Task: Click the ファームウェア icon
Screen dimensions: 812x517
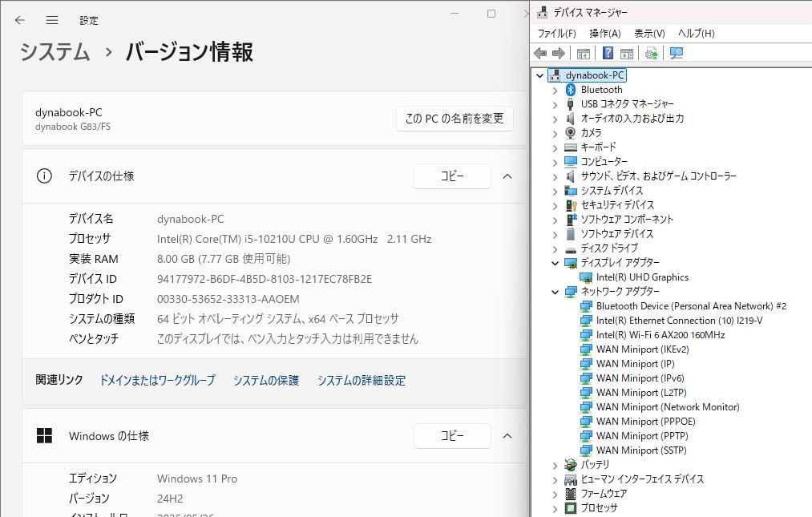Action: coord(570,493)
